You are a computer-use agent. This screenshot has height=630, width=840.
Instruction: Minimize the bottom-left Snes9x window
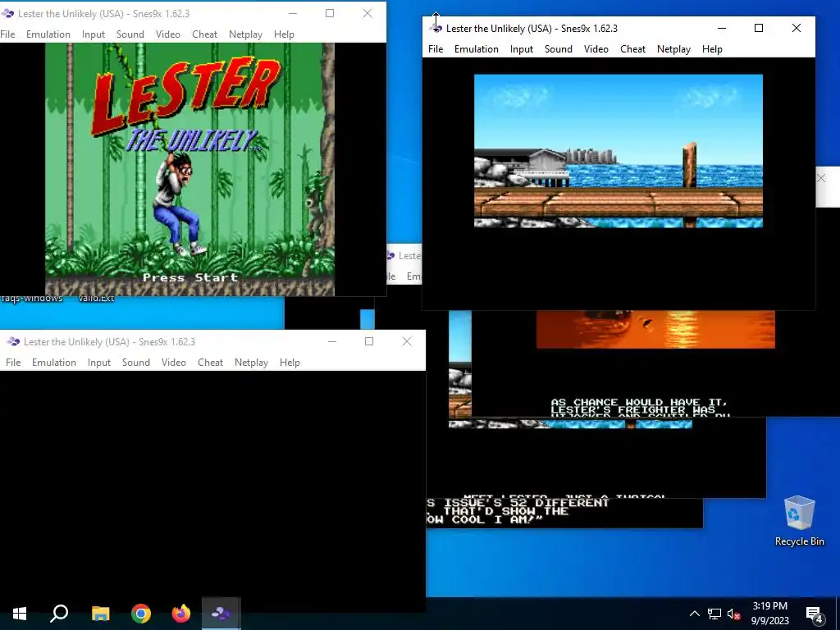[332, 342]
